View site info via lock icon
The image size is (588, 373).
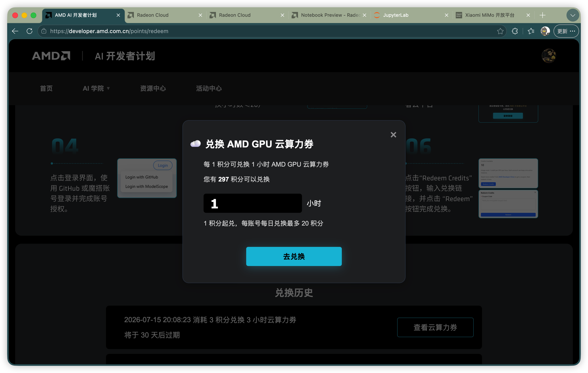click(x=44, y=31)
